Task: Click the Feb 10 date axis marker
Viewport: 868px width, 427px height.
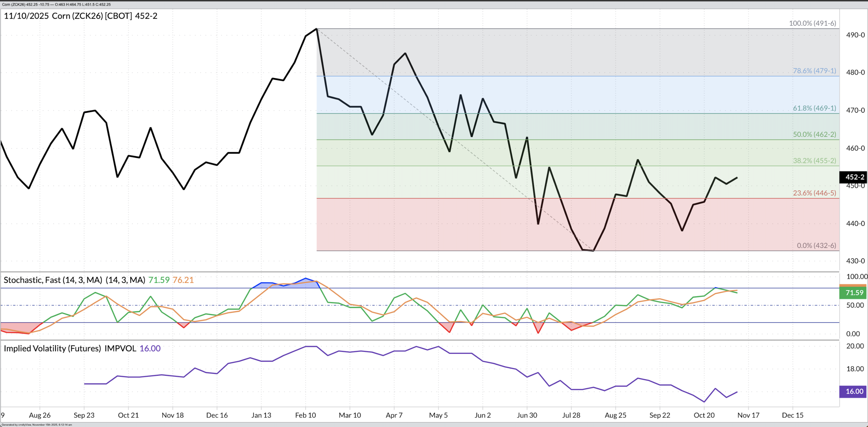Action: pyautogui.click(x=305, y=415)
